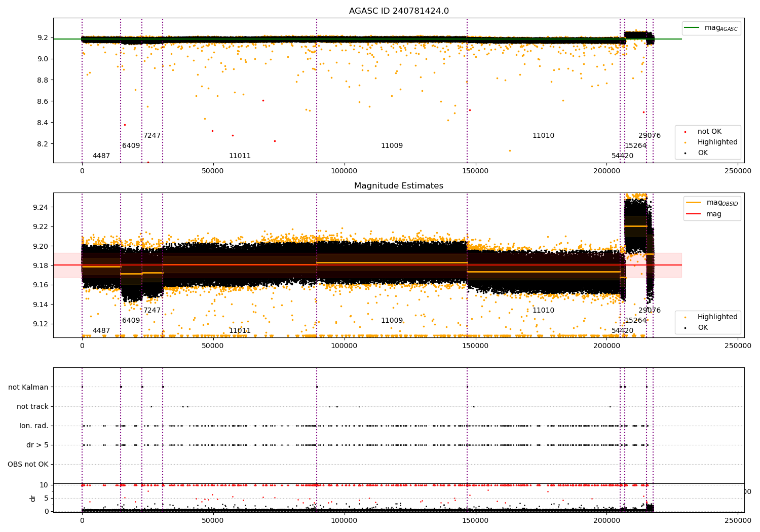Click the 'Ion. rad.' axis label
760x532 pixels.
[34, 426]
